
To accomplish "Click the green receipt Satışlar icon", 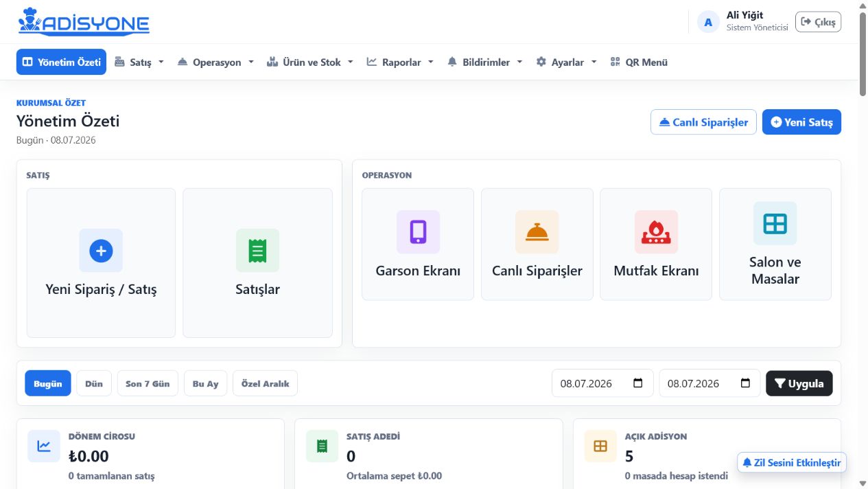I will pos(257,251).
